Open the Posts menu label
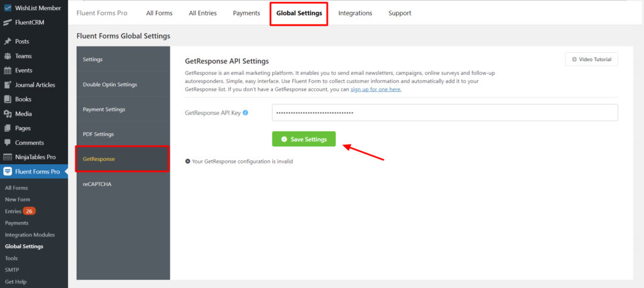Viewport: 644px width, 288px height. tap(22, 42)
